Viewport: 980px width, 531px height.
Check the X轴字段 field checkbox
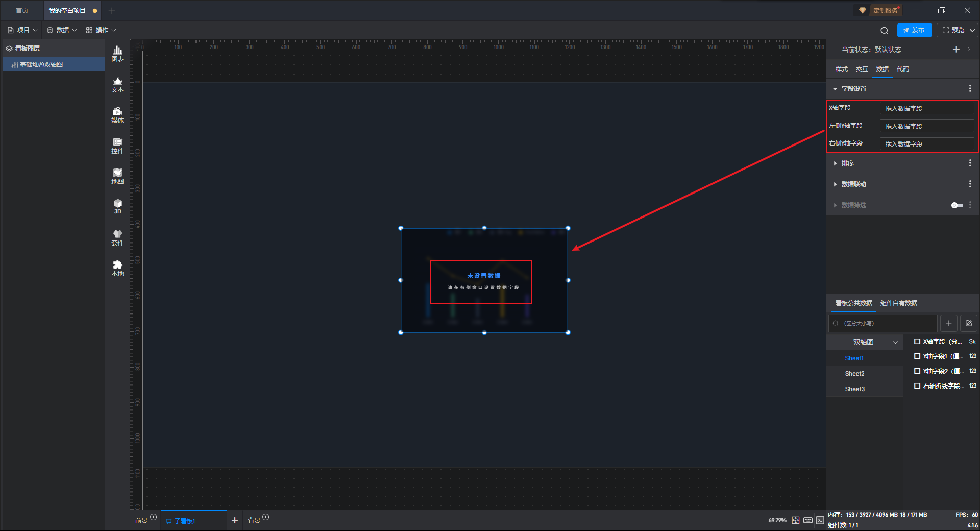pos(917,342)
